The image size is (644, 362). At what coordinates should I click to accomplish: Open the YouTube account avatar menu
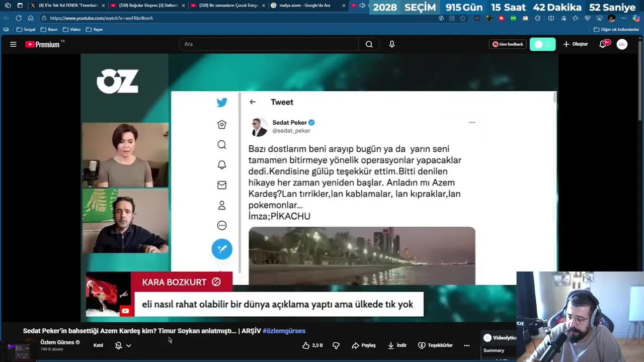pos(622,44)
